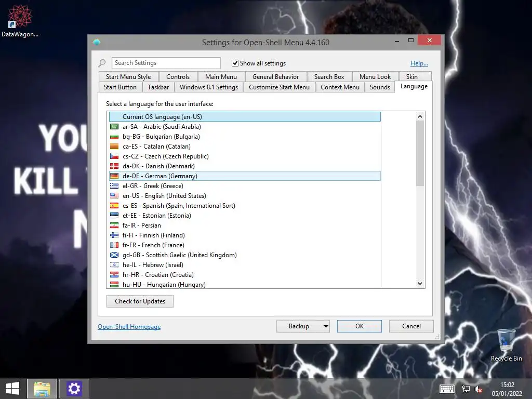This screenshot has height=399, width=532.
Task: Click the Catalan flag icon
Action: [x=114, y=146]
